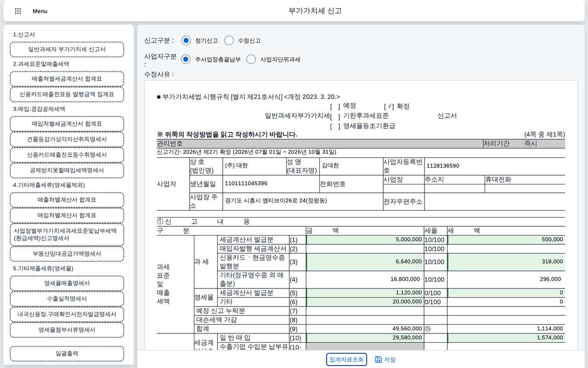588x368 pixels.
Task: Click the save disk icon
Action: point(379,360)
